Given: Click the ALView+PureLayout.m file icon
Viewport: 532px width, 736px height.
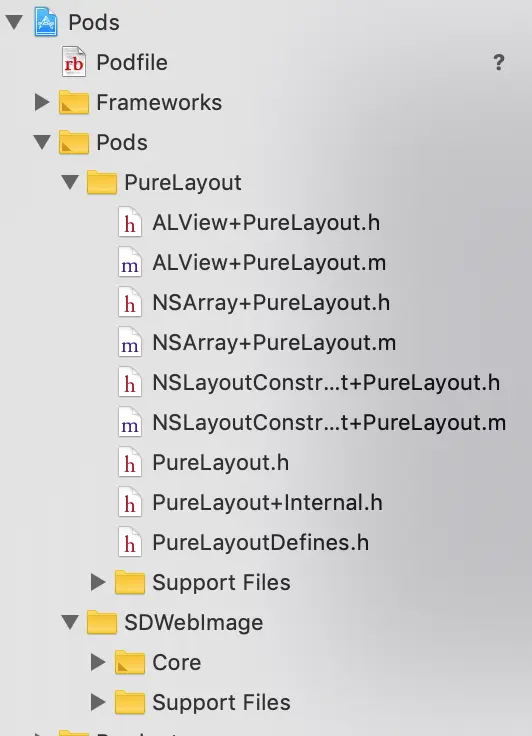Looking at the screenshot, I should coord(130,262).
